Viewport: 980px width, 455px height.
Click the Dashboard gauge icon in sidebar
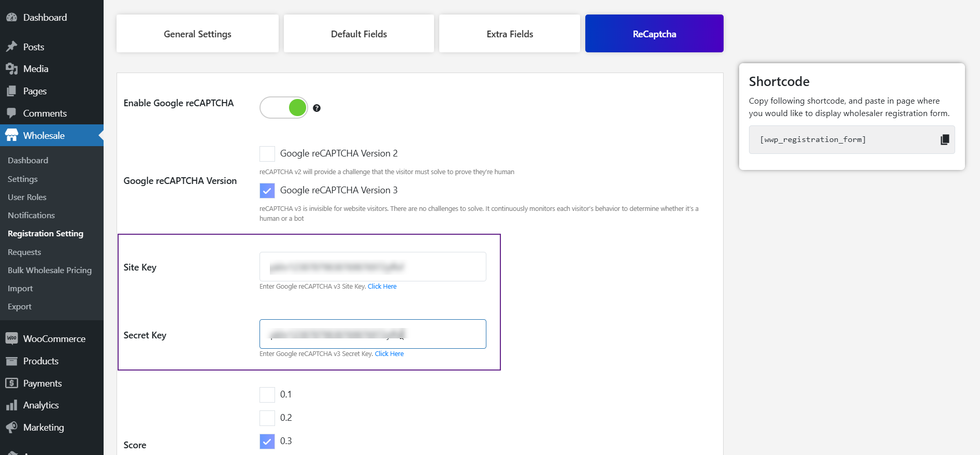coord(11,17)
